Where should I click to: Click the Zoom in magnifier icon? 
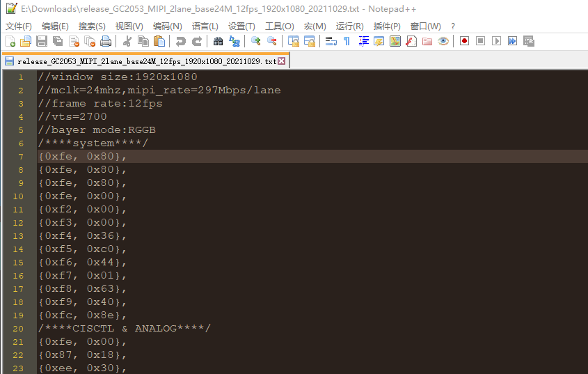coord(256,41)
